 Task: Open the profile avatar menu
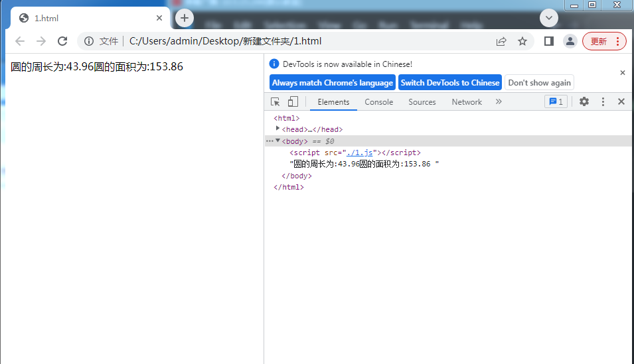click(x=570, y=41)
